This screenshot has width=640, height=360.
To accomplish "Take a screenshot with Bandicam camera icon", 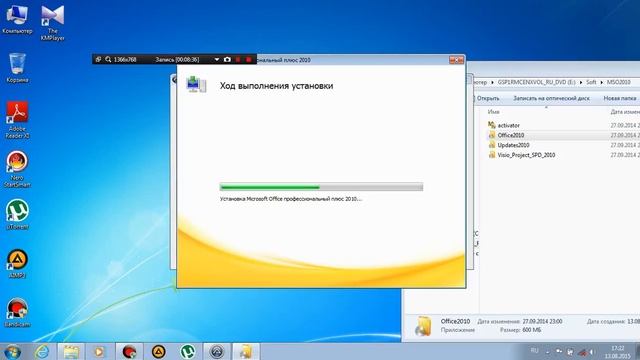I will [227, 60].
